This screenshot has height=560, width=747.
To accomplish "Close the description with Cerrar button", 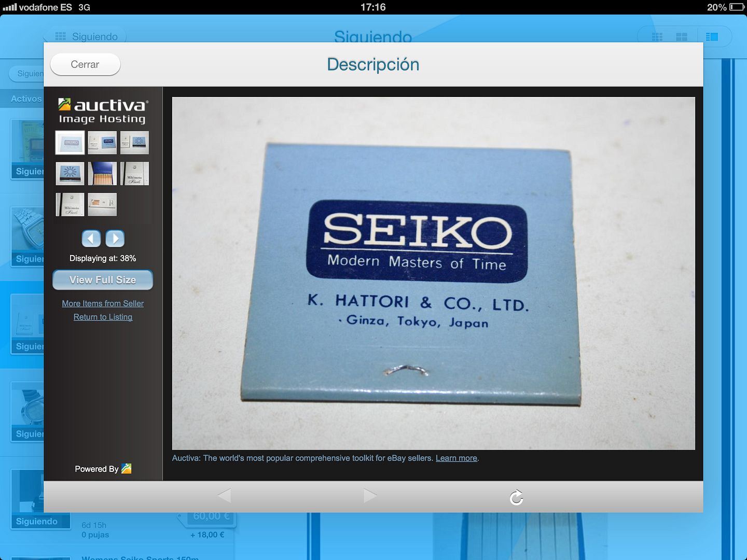I will pos(85,64).
